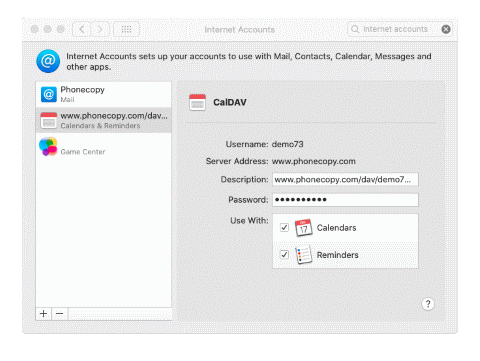The width and height of the screenshot is (480, 361).
Task: Click the Calendars label text
Action: [336, 228]
